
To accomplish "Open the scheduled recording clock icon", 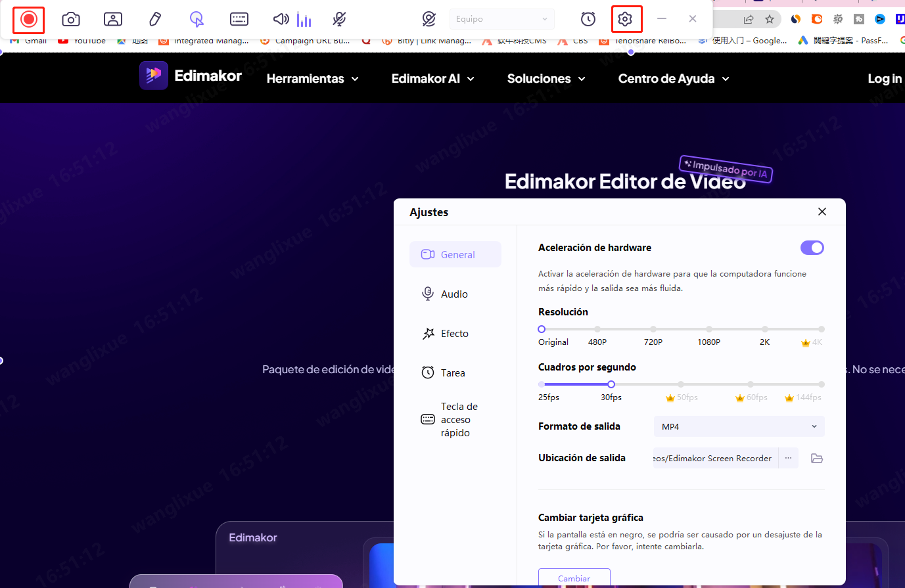I will click(x=588, y=20).
